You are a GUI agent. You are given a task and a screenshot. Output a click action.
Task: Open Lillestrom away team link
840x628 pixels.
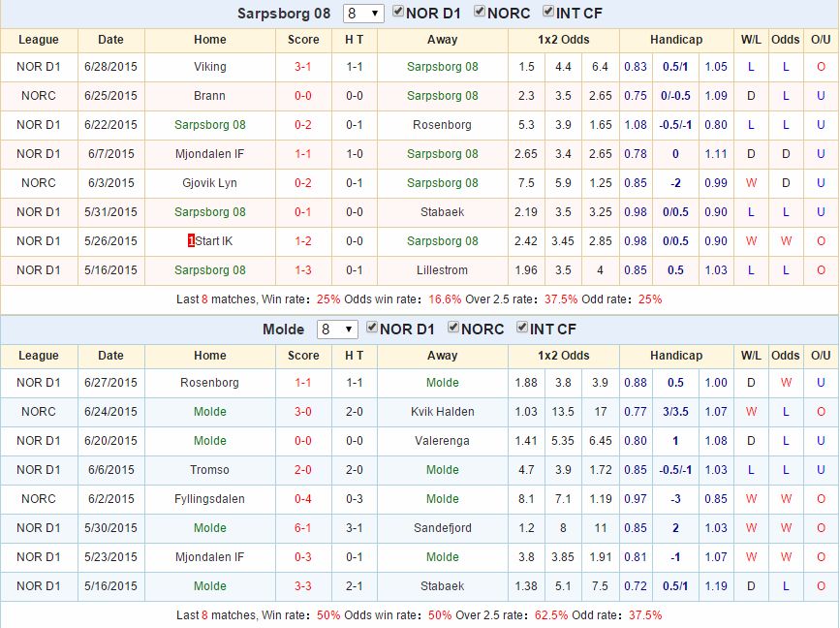(x=442, y=270)
